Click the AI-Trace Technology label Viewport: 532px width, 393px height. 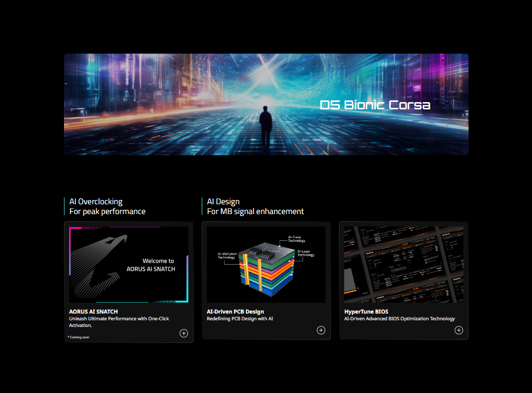(297, 239)
